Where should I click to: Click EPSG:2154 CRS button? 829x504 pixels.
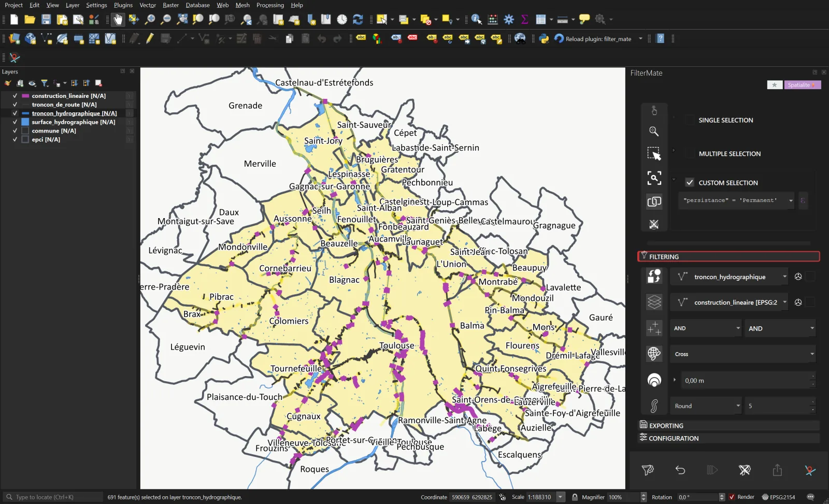coord(778,497)
